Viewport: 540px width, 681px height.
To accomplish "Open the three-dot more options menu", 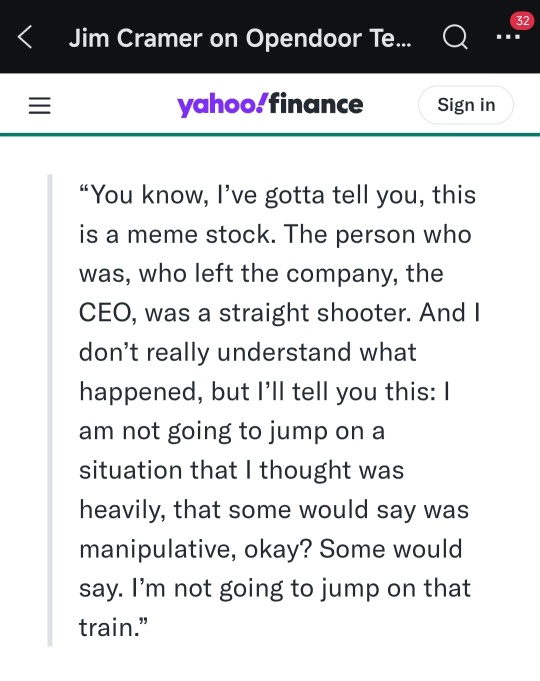I will 508,37.
